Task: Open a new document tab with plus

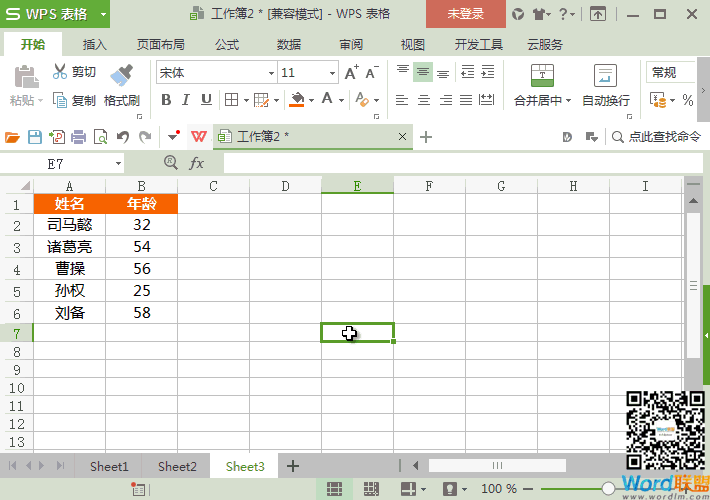Action: (426, 137)
